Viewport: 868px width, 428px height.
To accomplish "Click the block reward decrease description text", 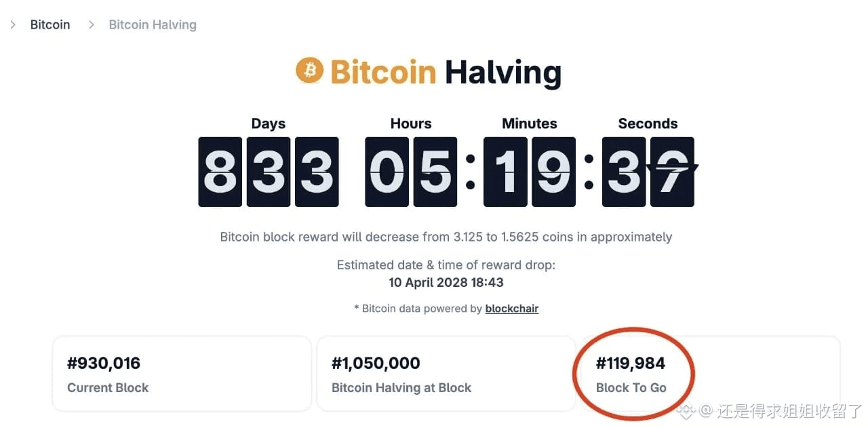I will point(446,237).
